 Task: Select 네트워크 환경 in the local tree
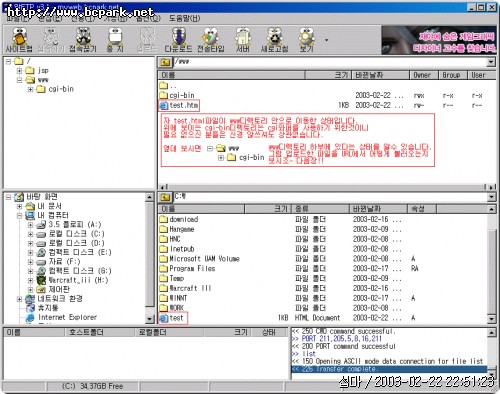(60, 299)
